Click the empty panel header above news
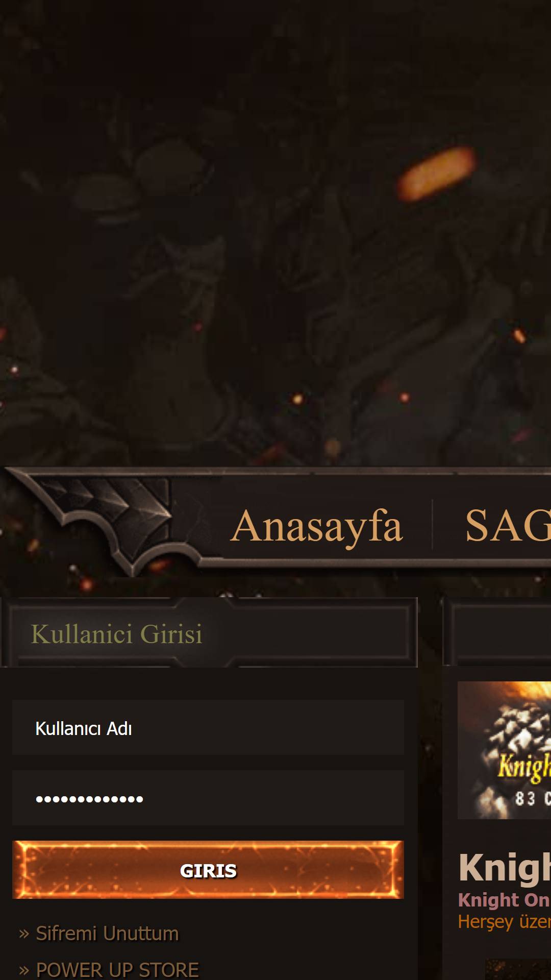The image size is (551, 980). pyautogui.click(x=497, y=633)
